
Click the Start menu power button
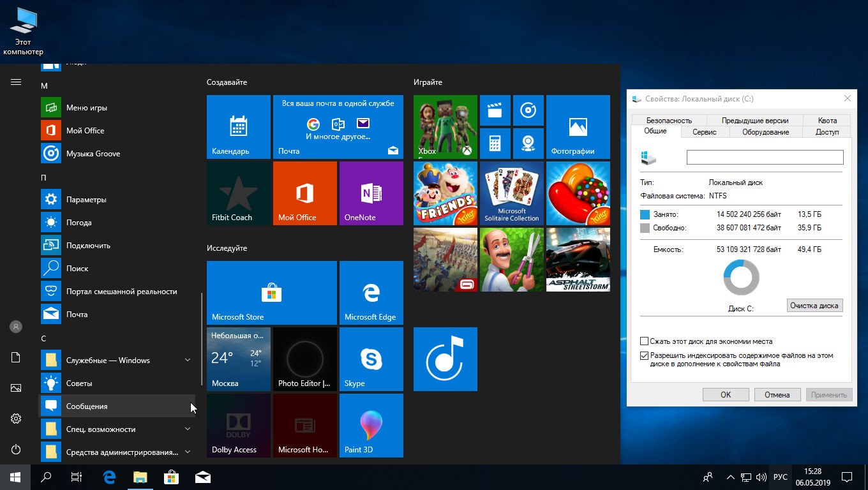click(x=16, y=449)
